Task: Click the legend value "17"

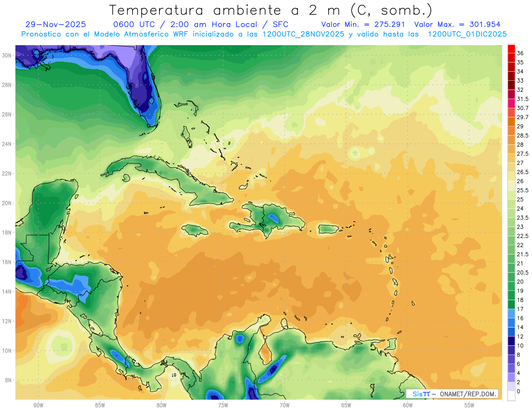Action: (520, 309)
